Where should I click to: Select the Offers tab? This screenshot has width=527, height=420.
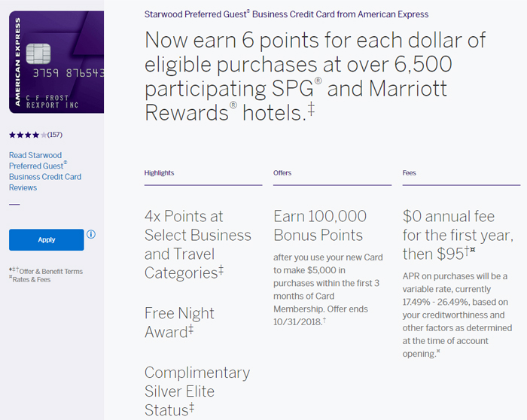[282, 172]
